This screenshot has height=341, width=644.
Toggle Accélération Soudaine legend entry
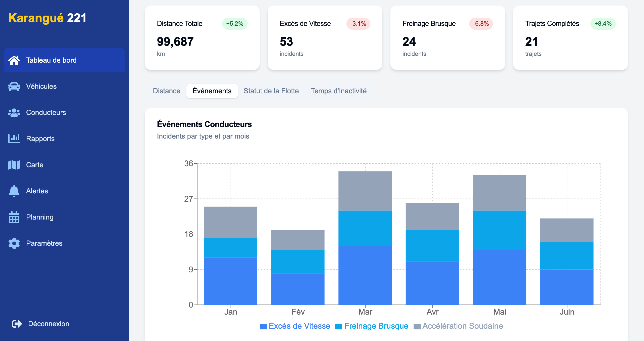pyautogui.click(x=458, y=326)
